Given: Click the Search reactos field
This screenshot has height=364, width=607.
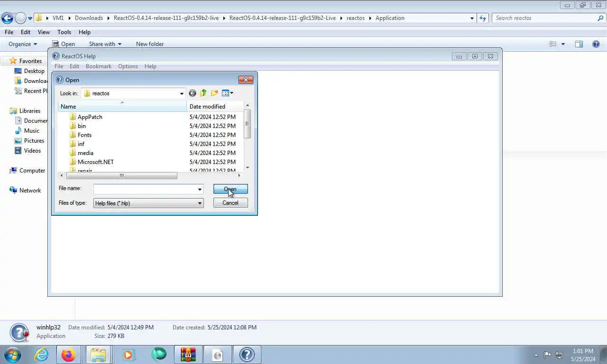Looking at the screenshot, I should click(545, 18).
